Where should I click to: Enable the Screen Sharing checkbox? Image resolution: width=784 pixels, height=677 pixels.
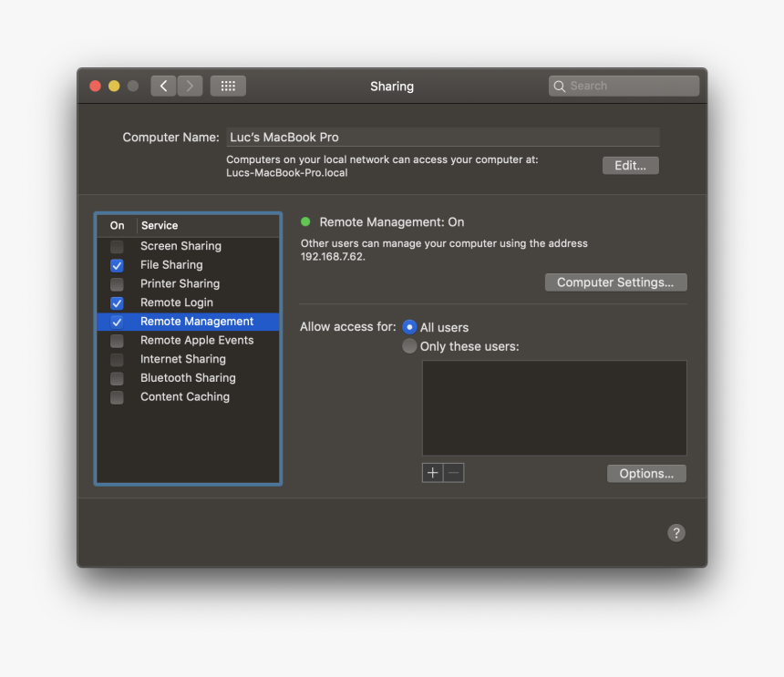[117, 246]
